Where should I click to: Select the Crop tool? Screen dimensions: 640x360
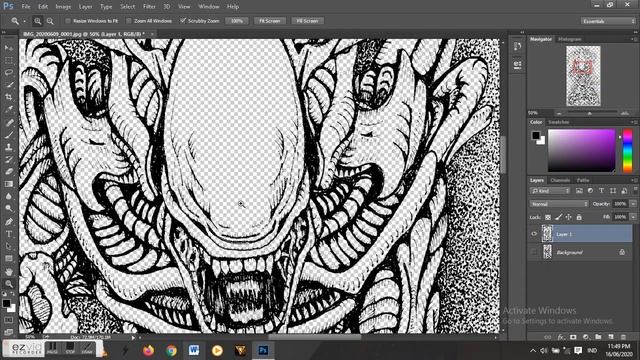pos(9,97)
